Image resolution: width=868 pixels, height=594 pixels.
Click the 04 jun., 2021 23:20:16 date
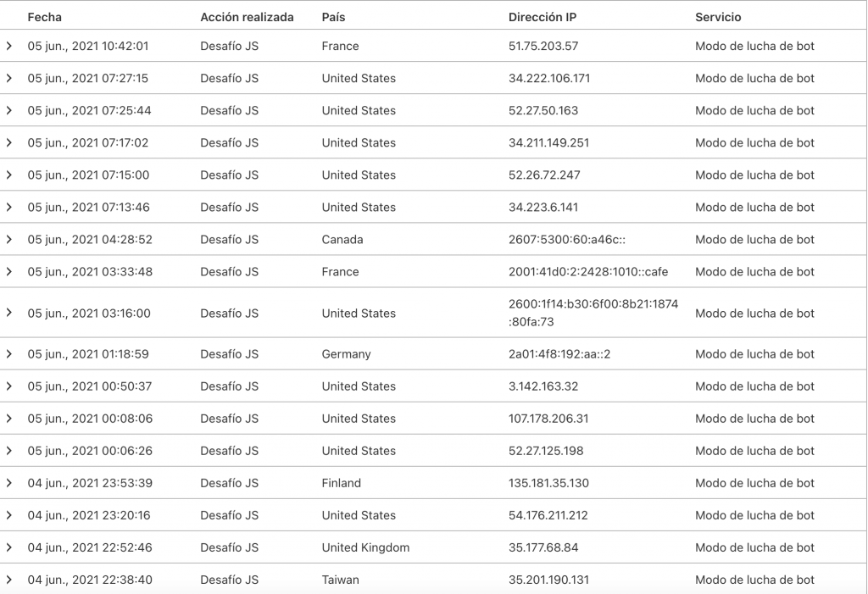tap(90, 514)
